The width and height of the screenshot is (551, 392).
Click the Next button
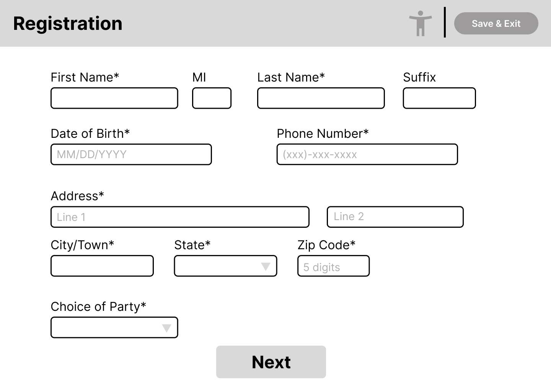(x=271, y=362)
